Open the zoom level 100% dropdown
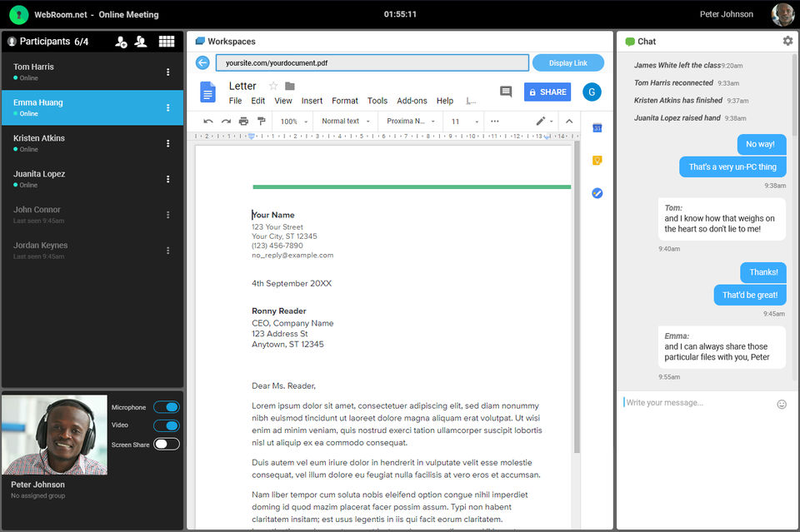 [294, 122]
